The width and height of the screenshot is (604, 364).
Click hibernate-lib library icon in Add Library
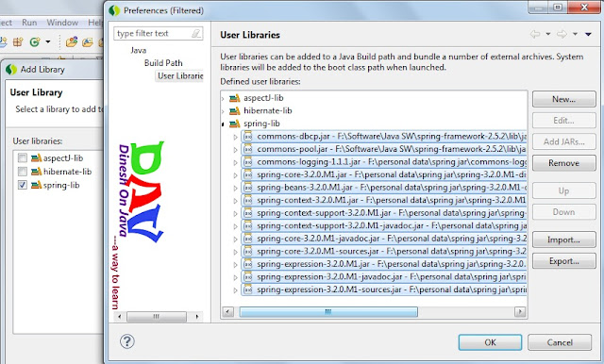point(36,172)
